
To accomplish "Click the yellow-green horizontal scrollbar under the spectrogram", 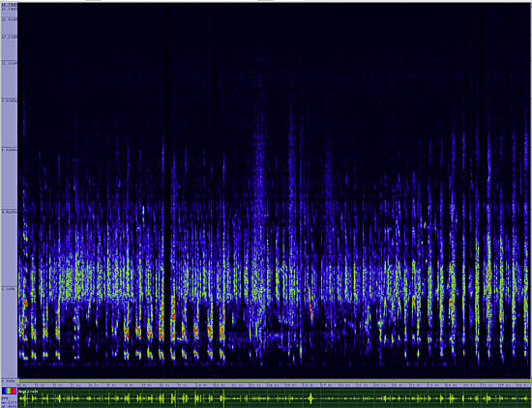I will tap(274, 381).
